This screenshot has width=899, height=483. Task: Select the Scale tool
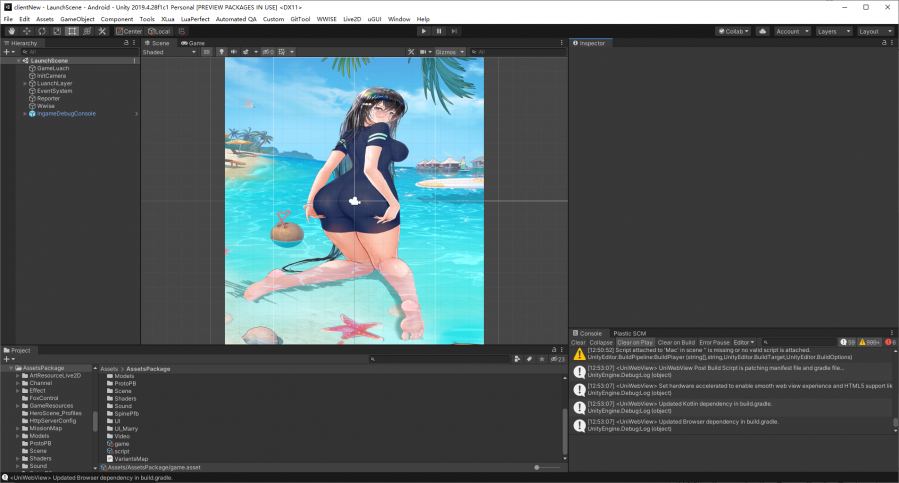57,31
